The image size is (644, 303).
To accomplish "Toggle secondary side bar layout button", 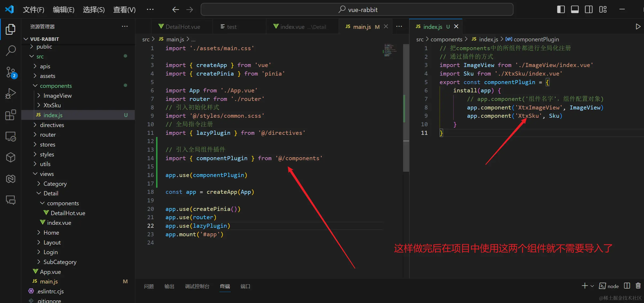I will 588,10.
